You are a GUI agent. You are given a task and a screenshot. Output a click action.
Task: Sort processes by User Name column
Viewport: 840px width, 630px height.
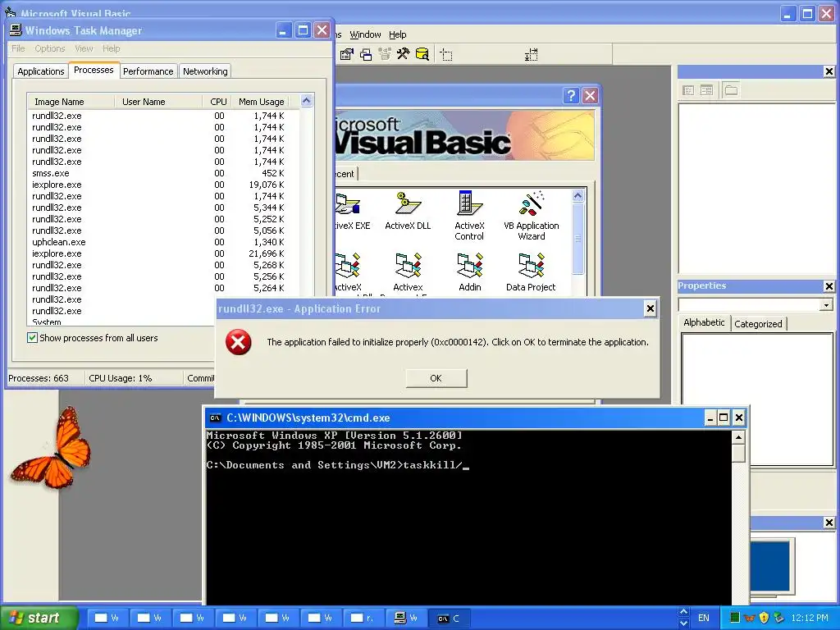(x=158, y=102)
